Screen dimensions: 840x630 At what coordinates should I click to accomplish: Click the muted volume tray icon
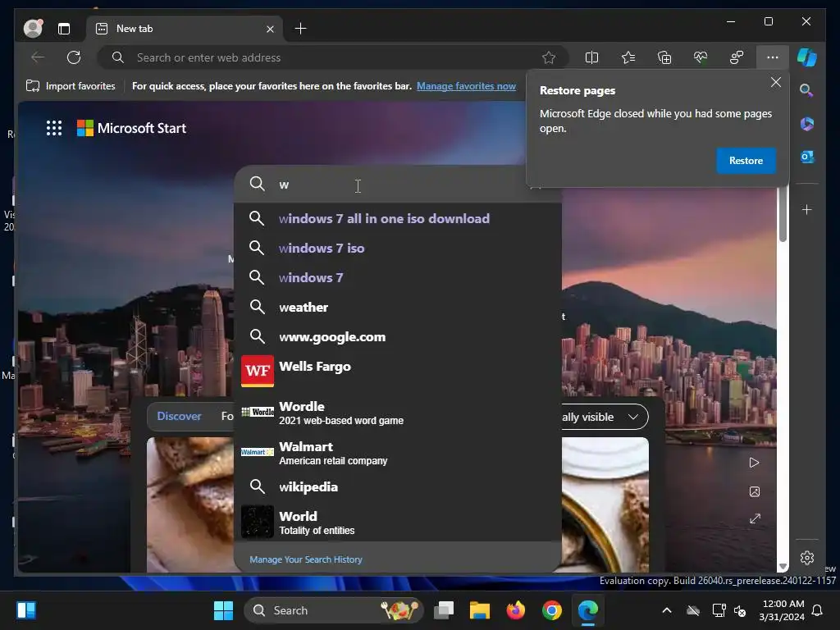740,610
